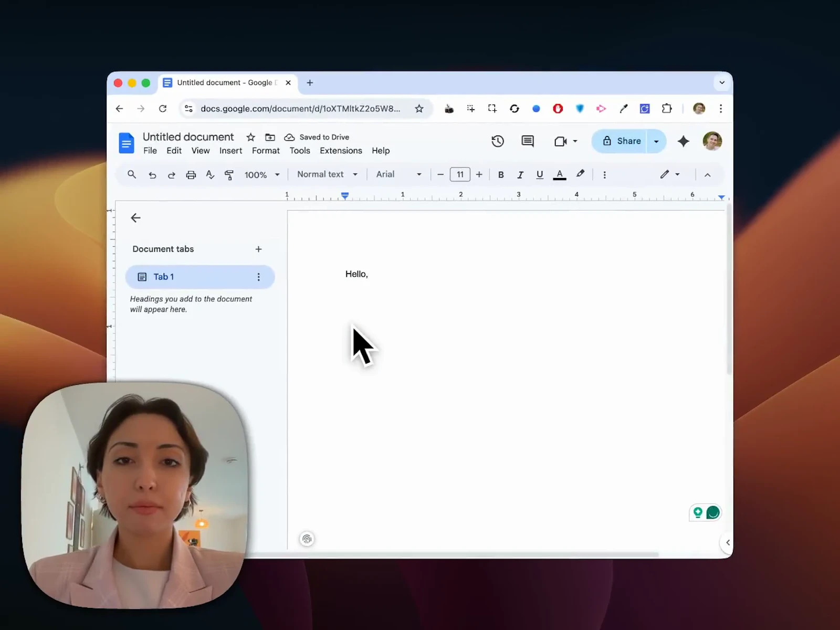Toggle bold formatting
Screen dimensions: 840x630
[501, 175]
